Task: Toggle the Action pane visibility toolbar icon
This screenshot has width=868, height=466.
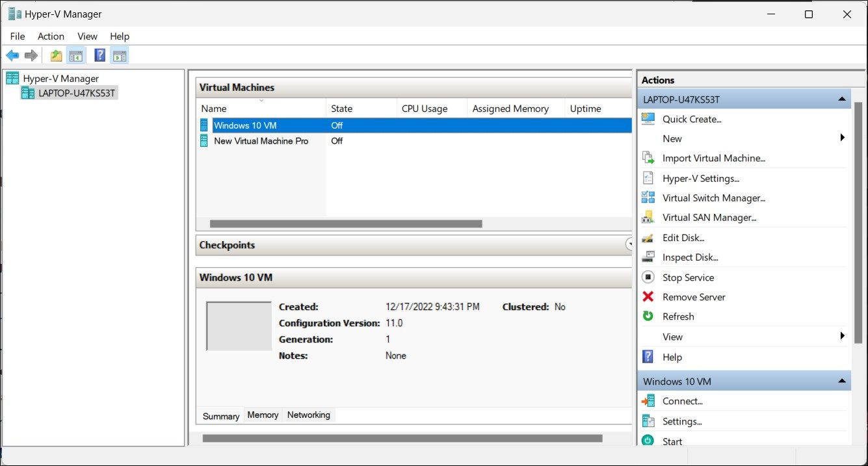Action: 120,55
